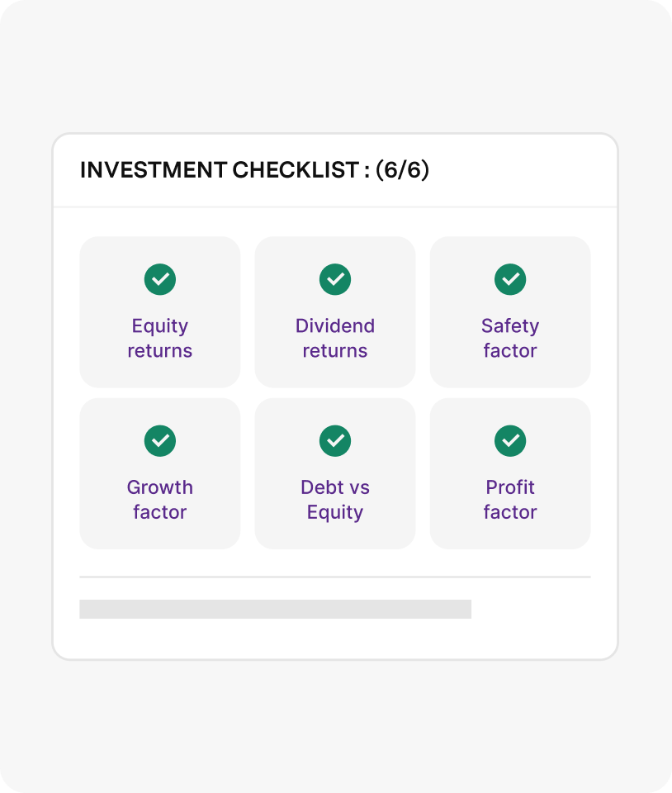Viewport: 672px width, 793px height.
Task: Click the gray progress bar below the divider
Action: pyautogui.click(x=275, y=609)
